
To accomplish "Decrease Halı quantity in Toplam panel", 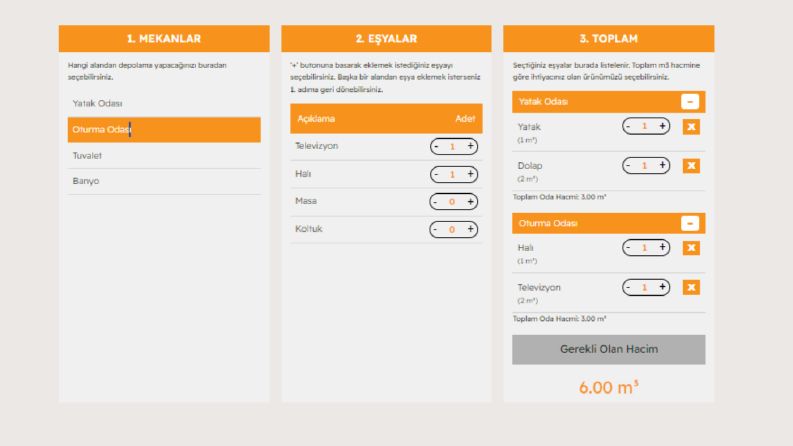I will pyautogui.click(x=628, y=247).
